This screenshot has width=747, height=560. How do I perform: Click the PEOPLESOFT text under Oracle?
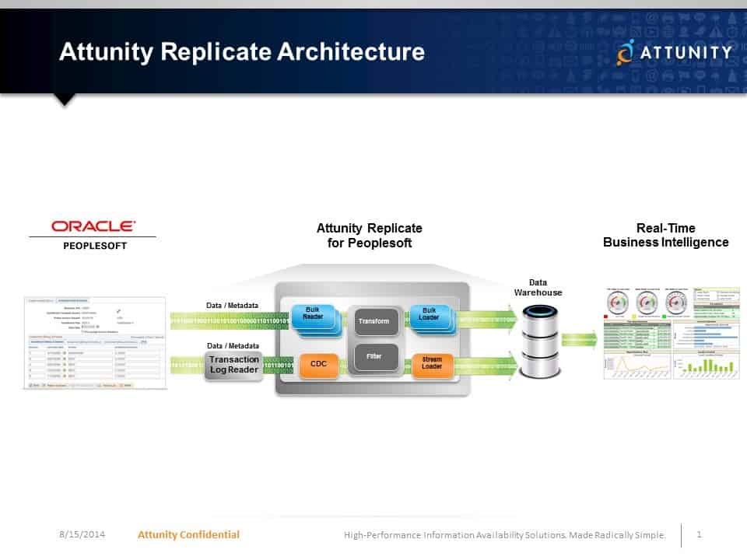95,246
